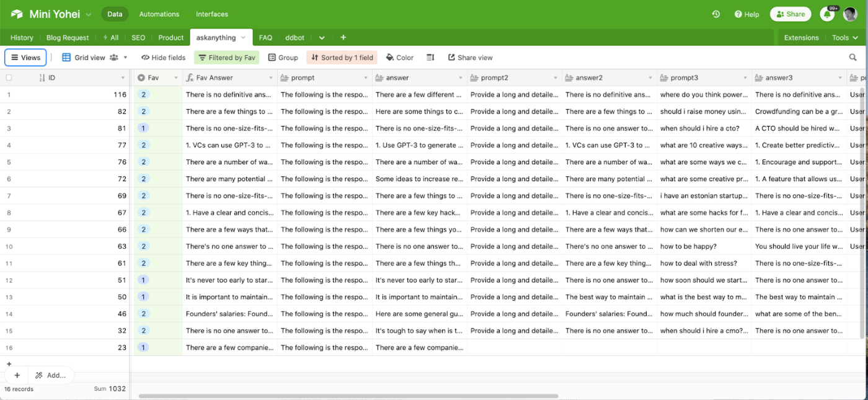Open the row height icon
Image resolution: width=868 pixels, height=400 pixels.
click(430, 58)
